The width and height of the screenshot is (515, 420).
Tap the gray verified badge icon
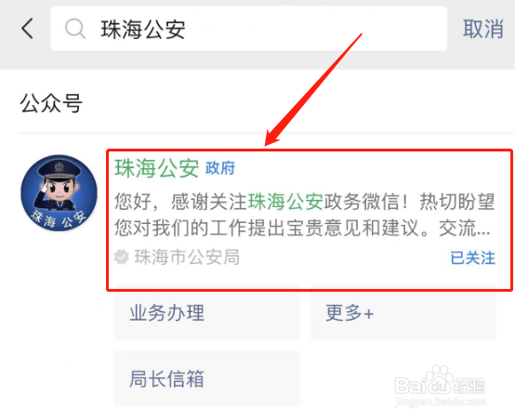[122, 257]
